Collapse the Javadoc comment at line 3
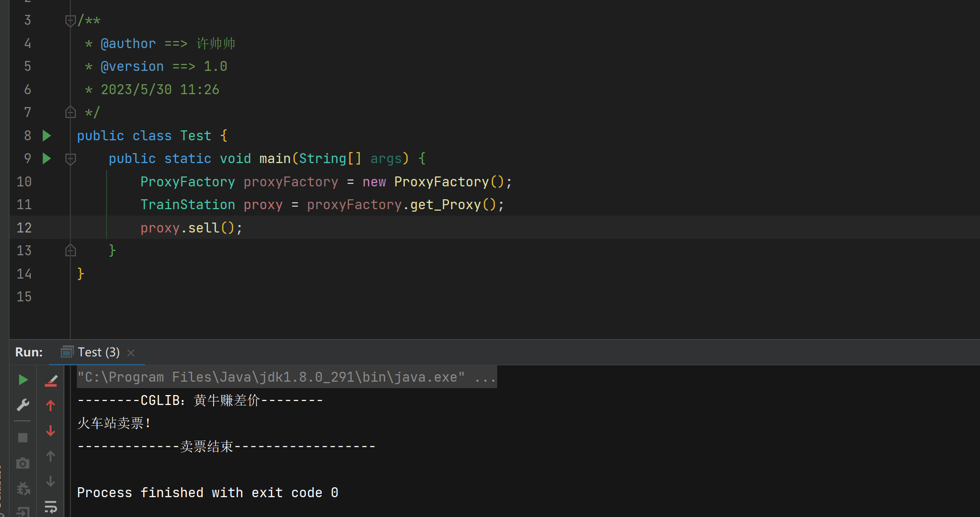980x517 pixels. (70, 21)
